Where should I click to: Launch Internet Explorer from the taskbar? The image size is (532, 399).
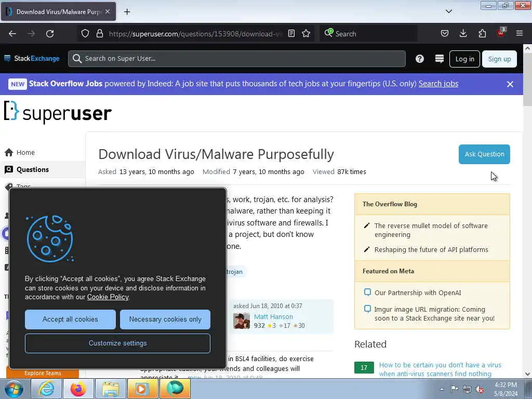[x=46, y=389]
